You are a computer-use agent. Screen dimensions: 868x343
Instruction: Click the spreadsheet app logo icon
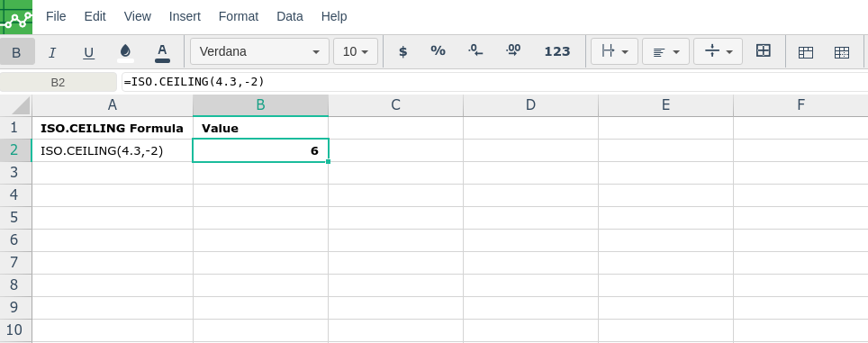pos(16,16)
